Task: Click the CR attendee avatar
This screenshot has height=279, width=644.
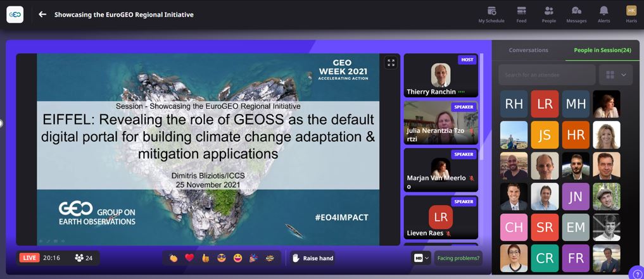Action: [x=545, y=259]
